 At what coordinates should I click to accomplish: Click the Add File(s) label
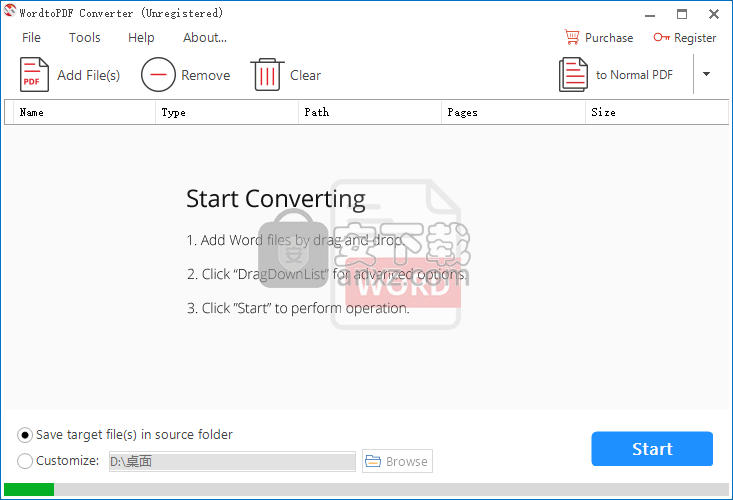click(x=88, y=75)
